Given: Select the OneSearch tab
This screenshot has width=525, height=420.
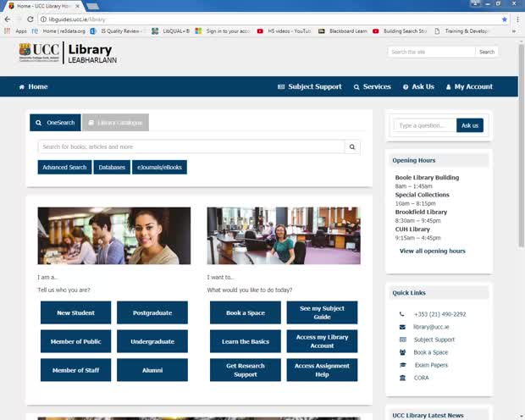Looking at the screenshot, I should [x=55, y=123].
